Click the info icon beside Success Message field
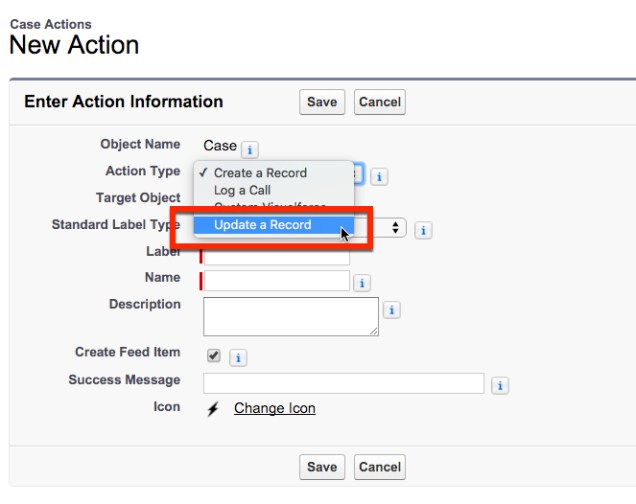This screenshot has height=504, width=636. [500, 385]
